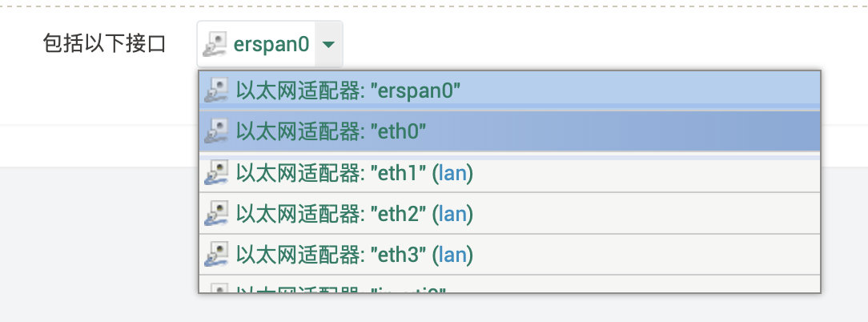Image resolution: width=868 pixels, height=322 pixels.
Task: Click the selected erspan0 text in the combo box
Action: (x=271, y=44)
